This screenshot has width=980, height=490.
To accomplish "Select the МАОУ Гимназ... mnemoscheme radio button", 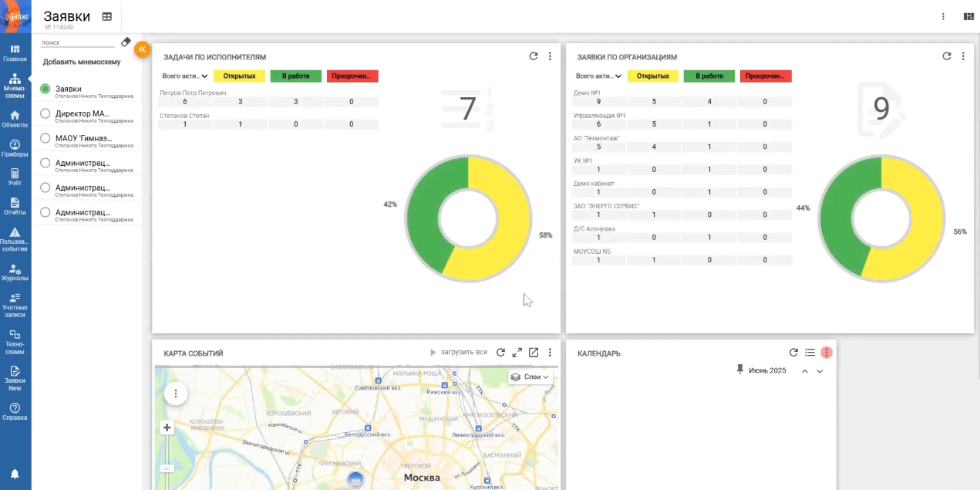I will pos(45,139).
